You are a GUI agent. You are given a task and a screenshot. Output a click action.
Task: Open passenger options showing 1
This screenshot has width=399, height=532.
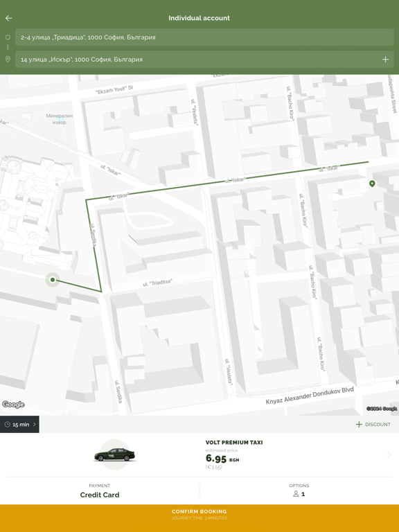pyautogui.click(x=299, y=491)
